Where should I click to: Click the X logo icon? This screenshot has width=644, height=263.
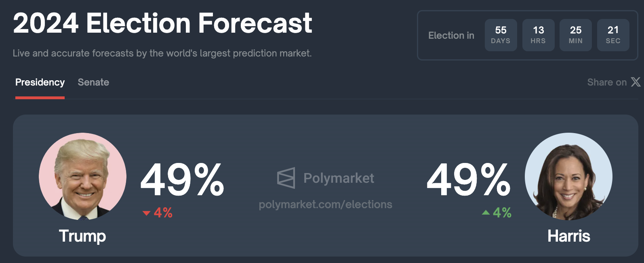point(636,82)
